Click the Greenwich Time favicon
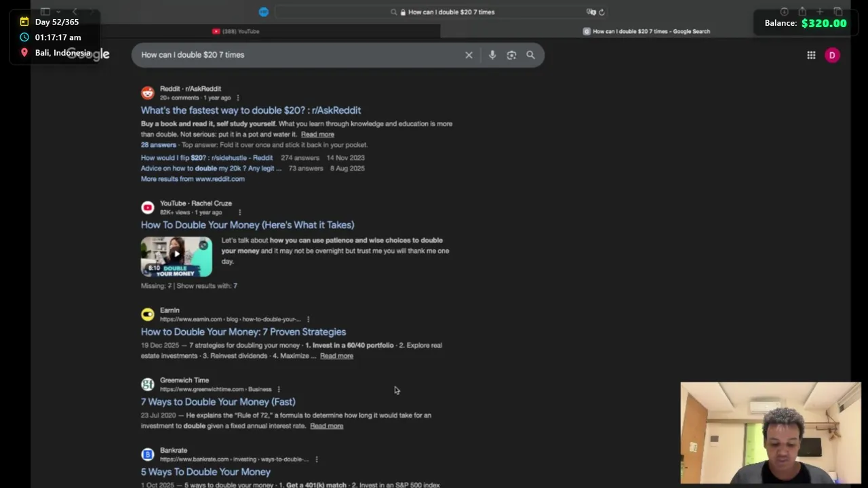The height and width of the screenshot is (488, 868). (148, 384)
